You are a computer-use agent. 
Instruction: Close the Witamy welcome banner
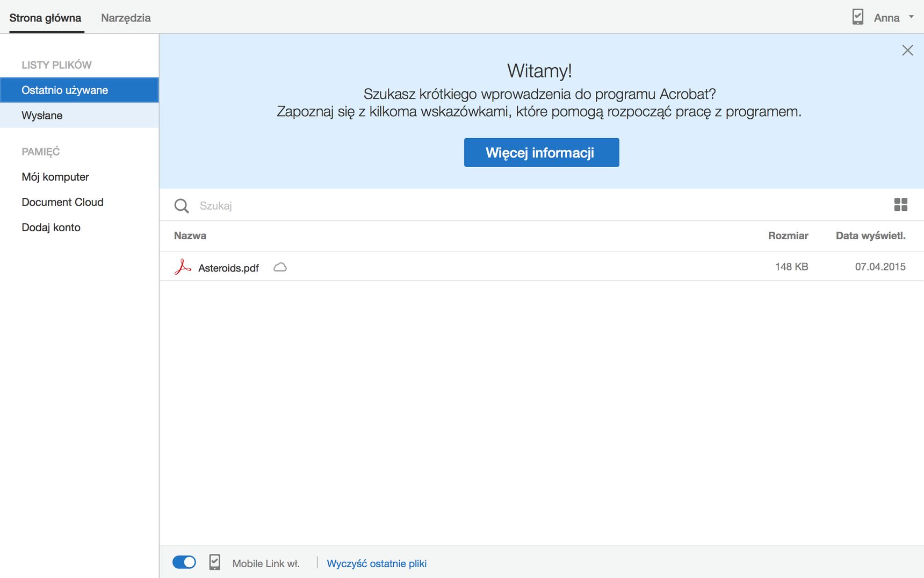point(907,51)
